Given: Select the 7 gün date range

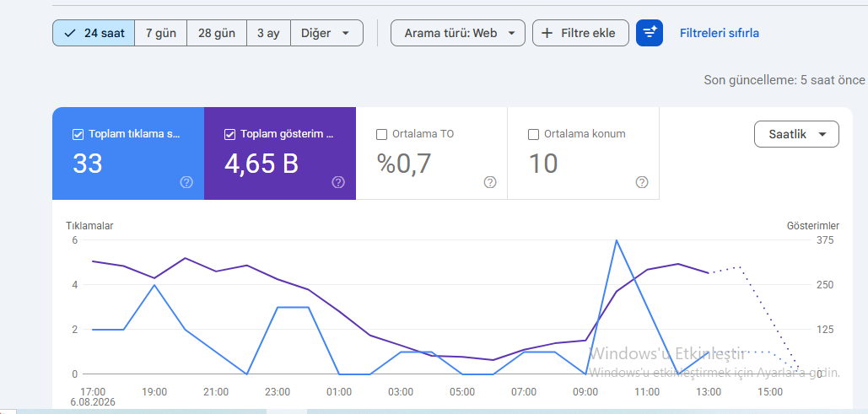Looking at the screenshot, I should [x=161, y=33].
